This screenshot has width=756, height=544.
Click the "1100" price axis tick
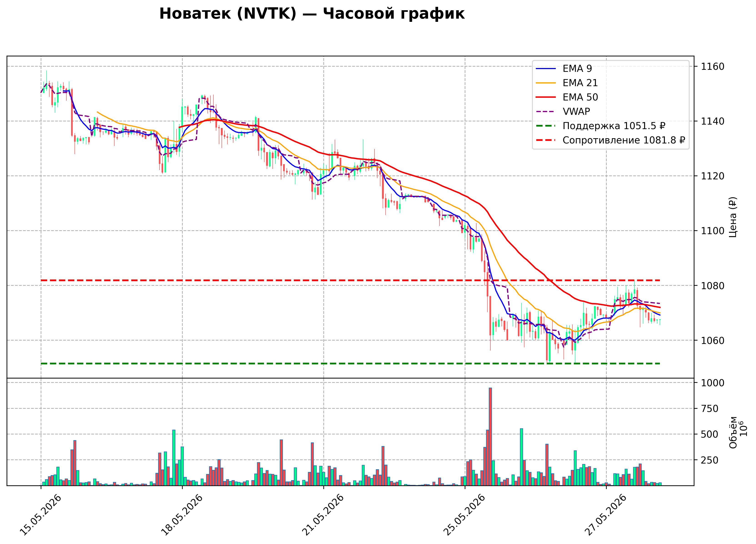tap(713, 231)
